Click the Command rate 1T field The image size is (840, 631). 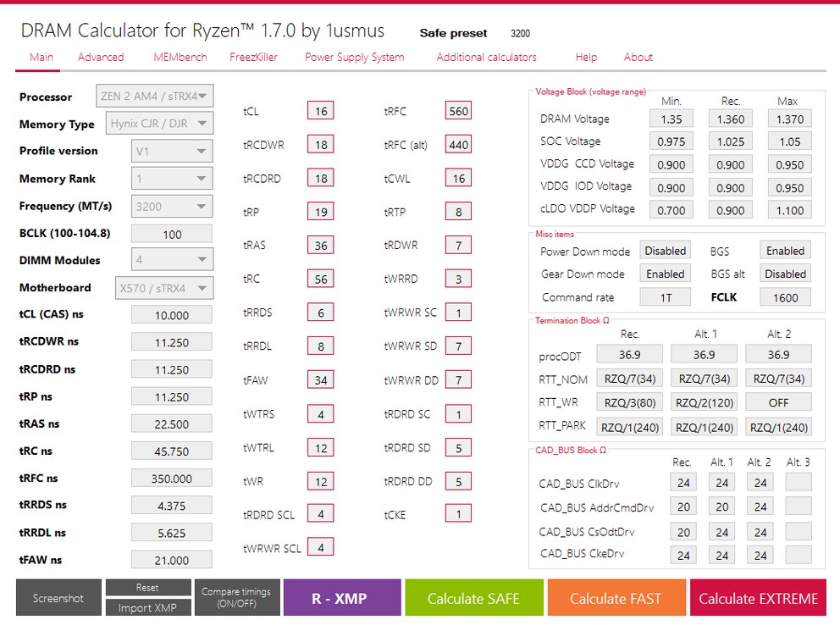tap(666, 297)
